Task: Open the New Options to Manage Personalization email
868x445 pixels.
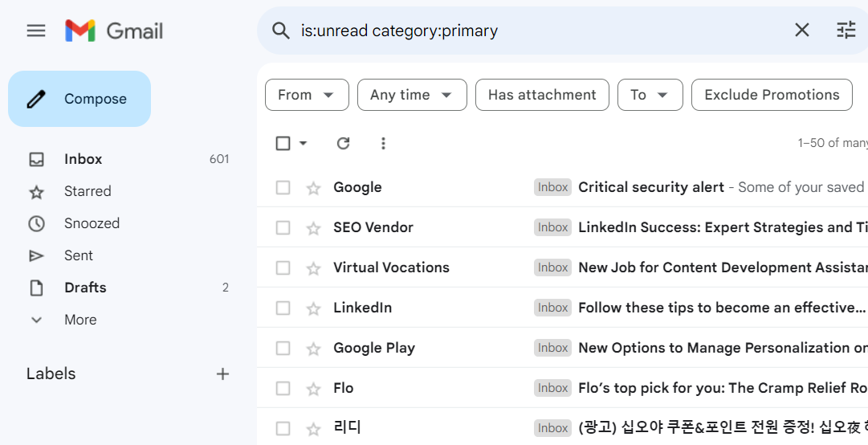Action: coord(723,348)
